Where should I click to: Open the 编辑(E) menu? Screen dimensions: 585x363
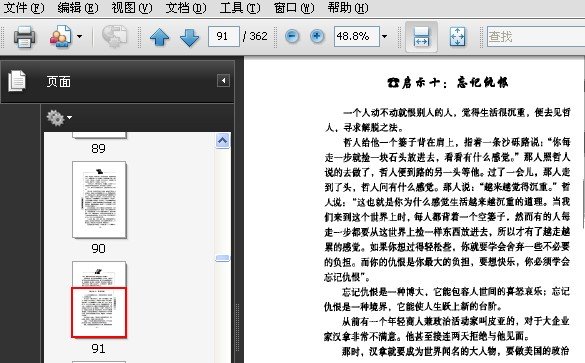coord(78,7)
